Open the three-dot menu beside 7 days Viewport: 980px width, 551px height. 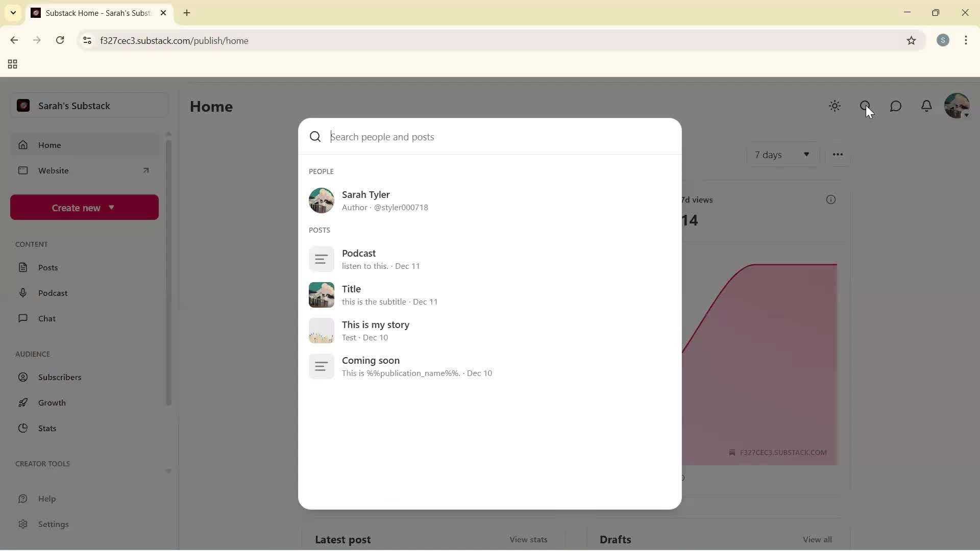point(838,154)
